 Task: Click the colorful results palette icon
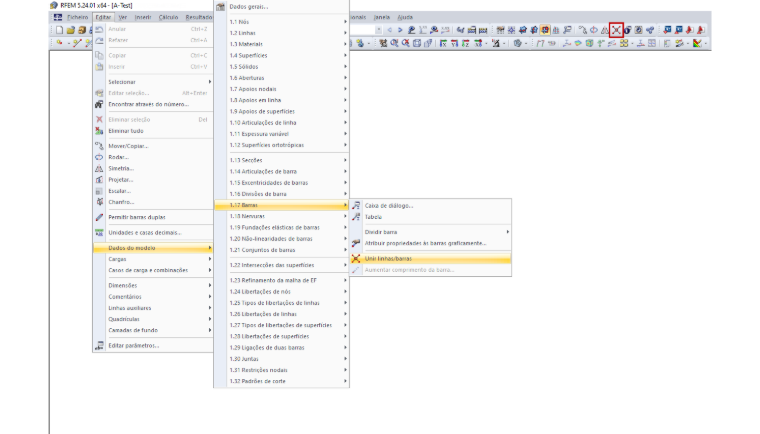697,43
